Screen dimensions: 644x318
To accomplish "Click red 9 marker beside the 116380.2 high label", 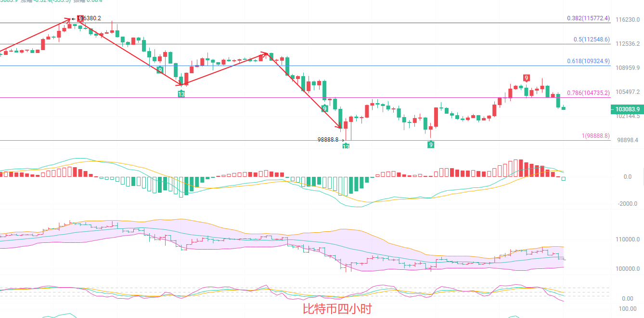I will click(80, 19).
